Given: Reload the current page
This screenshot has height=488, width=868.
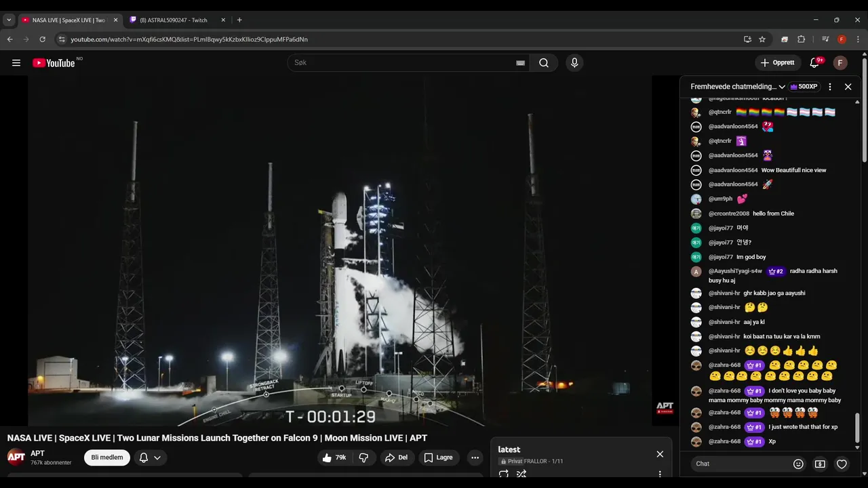Looking at the screenshot, I should tap(43, 39).
